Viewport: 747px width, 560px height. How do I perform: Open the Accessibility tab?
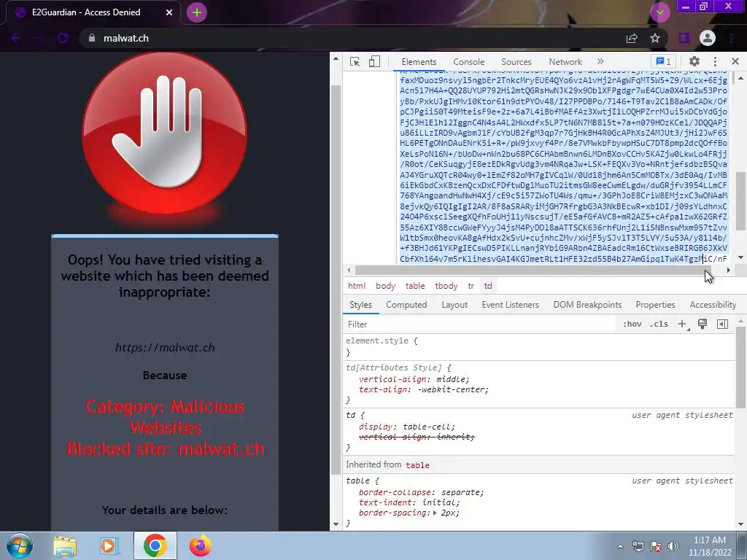(x=713, y=305)
